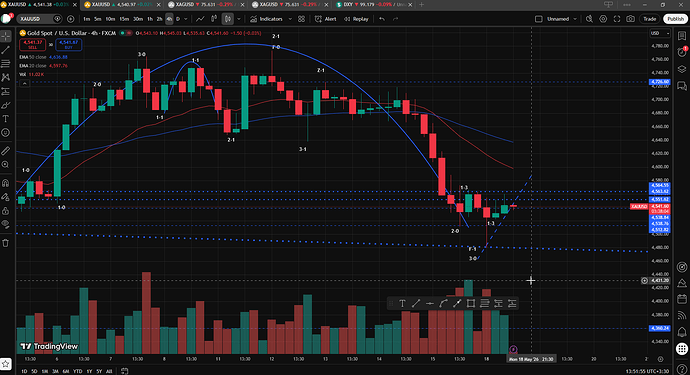This screenshot has height=375, width=690.
Task: Select the line chart style
Action: click(x=200, y=19)
